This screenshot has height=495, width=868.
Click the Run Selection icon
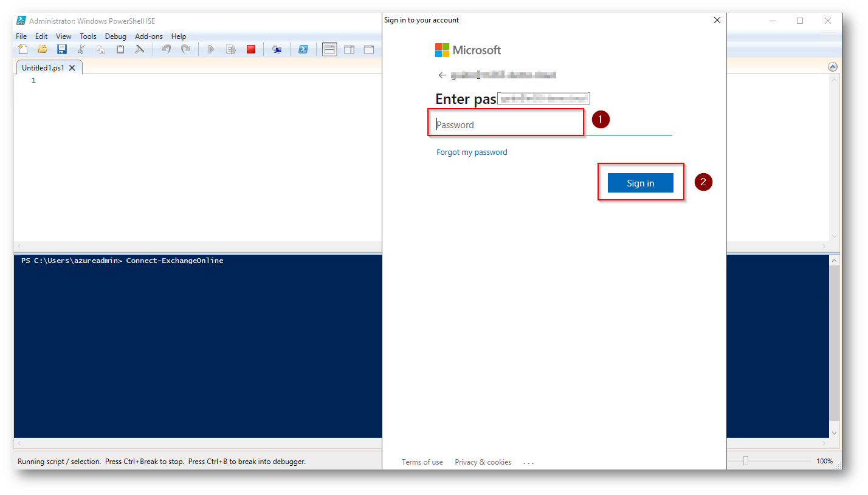(x=231, y=49)
